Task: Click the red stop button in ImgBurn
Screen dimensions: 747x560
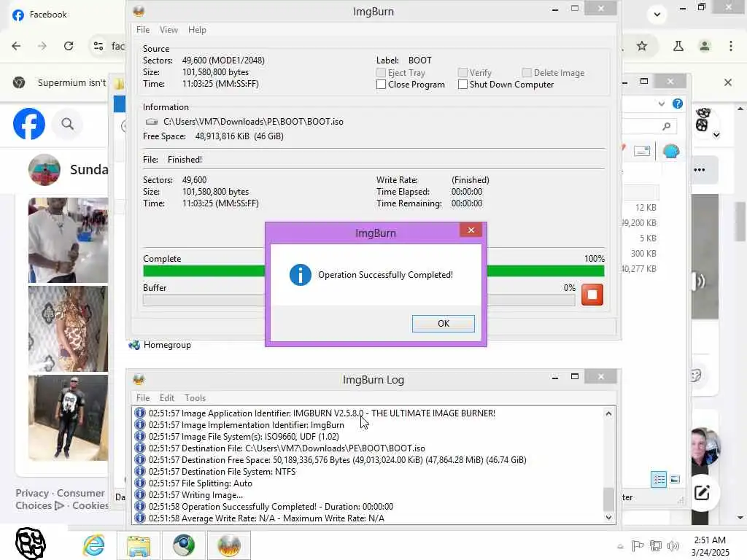Action: pos(592,295)
